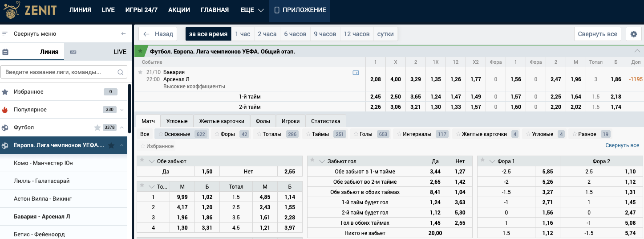Select Никто не забьет odds 20,00
This screenshot has height=239, width=644.
pos(435,233)
